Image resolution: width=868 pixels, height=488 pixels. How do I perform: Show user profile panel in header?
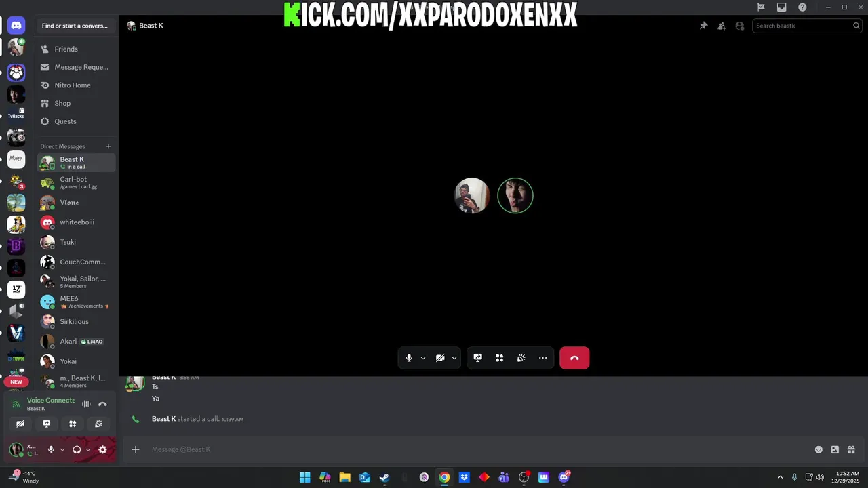click(740, 26)
